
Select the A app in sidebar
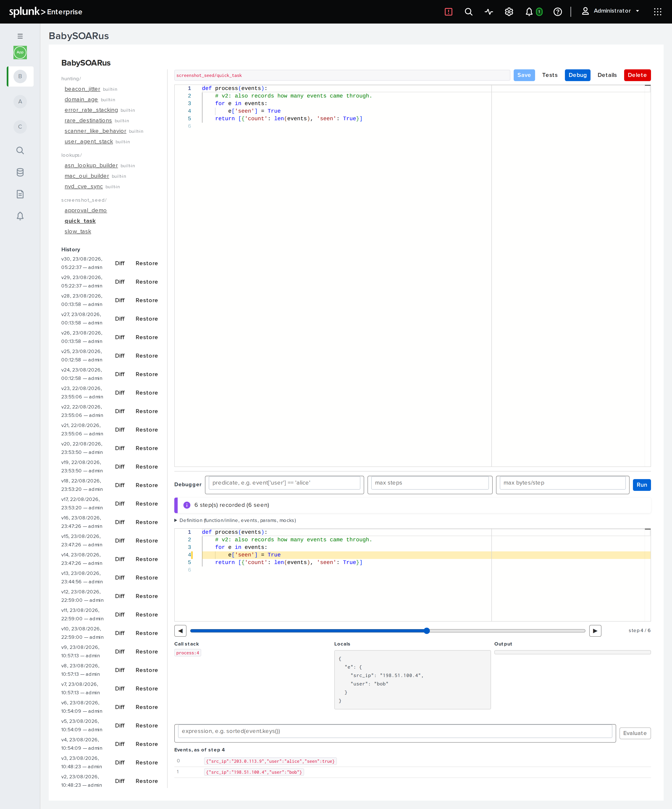(x=20, y=102)
